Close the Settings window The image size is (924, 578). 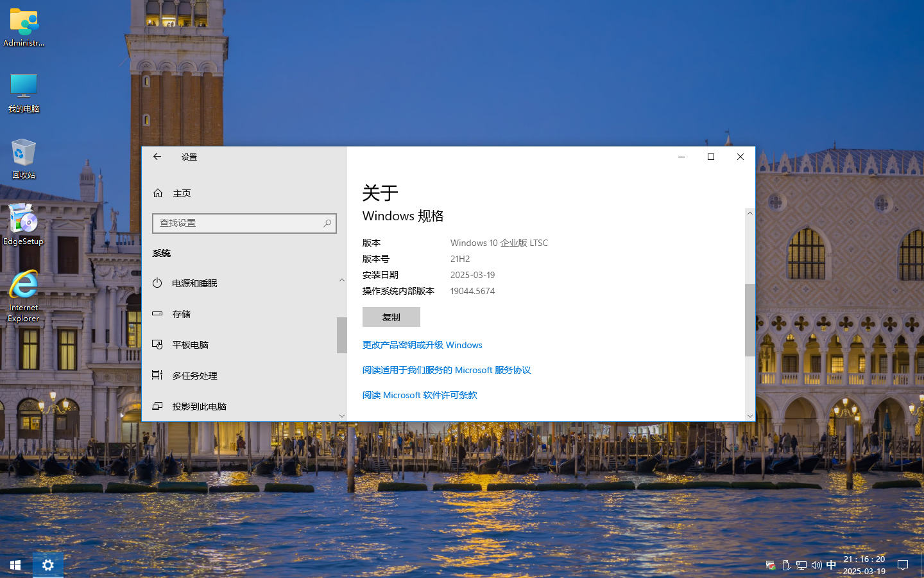(740, 157)
